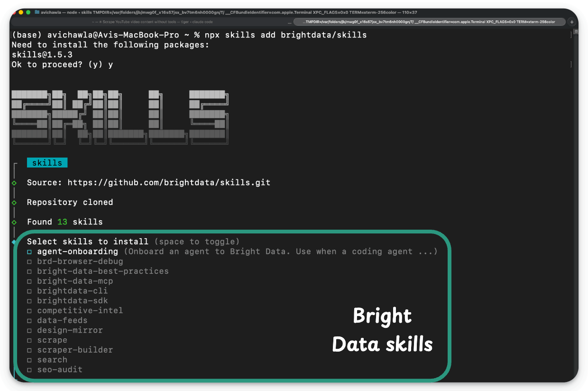Select the bright-data-mcp checkbox
588x391 pixels.
coord(29,281)
